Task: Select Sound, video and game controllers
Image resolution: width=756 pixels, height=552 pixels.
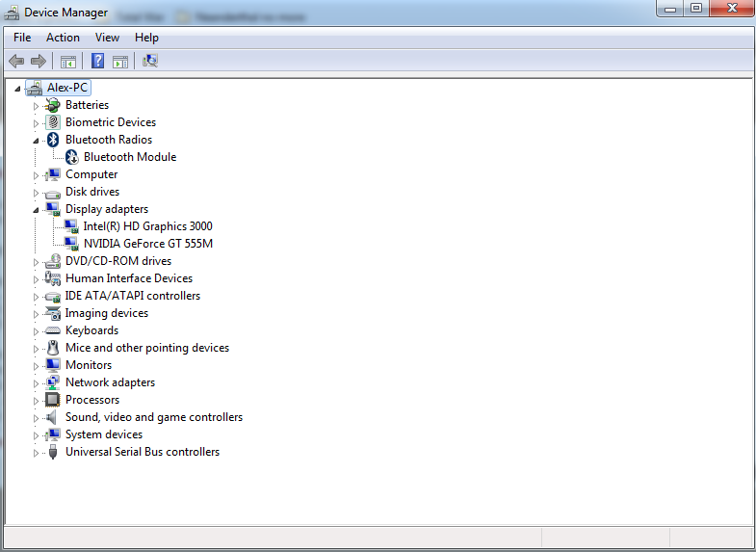Action: 153,417
